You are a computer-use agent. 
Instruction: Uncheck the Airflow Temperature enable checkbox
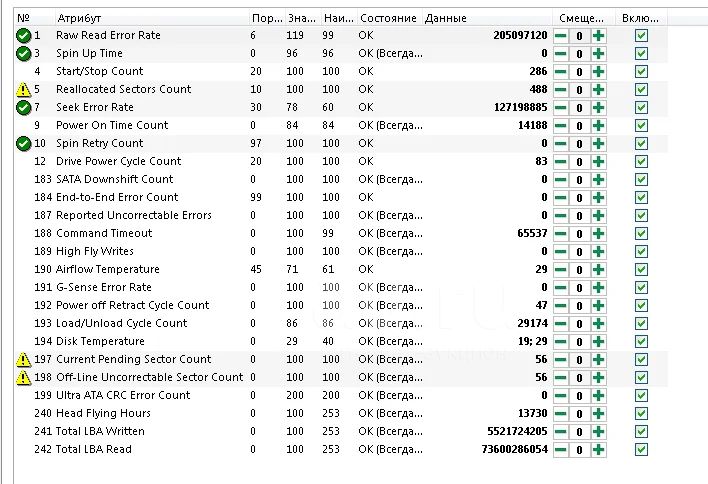pos(641,270)
